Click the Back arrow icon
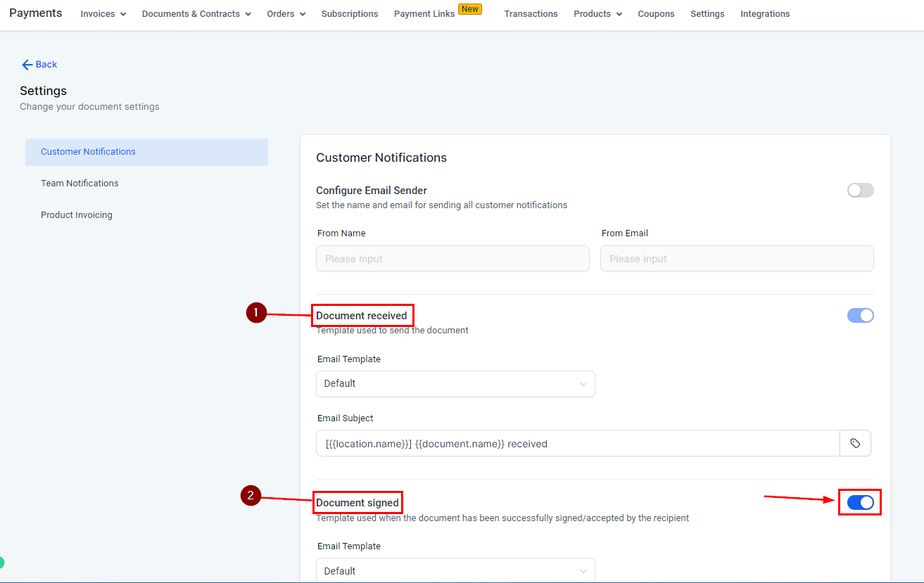The width and height of the screenshot is (924, 583). pyautogui.click(x=27, y=65)
